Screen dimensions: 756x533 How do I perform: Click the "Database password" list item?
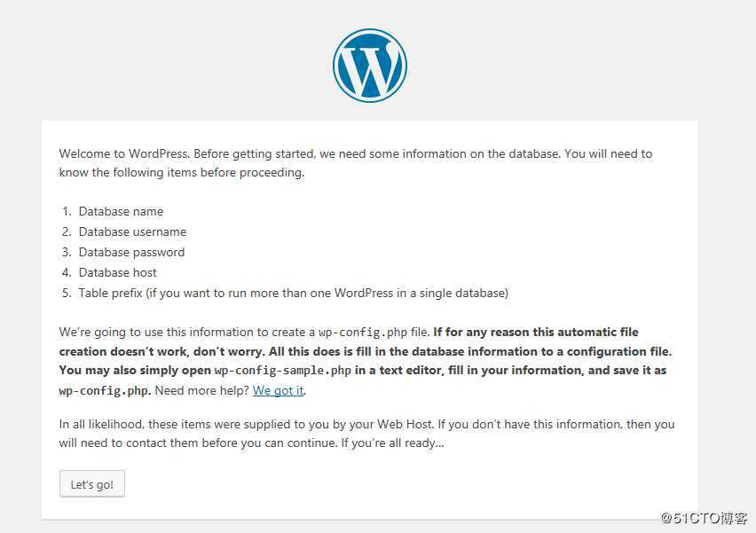tap(131, 252)
